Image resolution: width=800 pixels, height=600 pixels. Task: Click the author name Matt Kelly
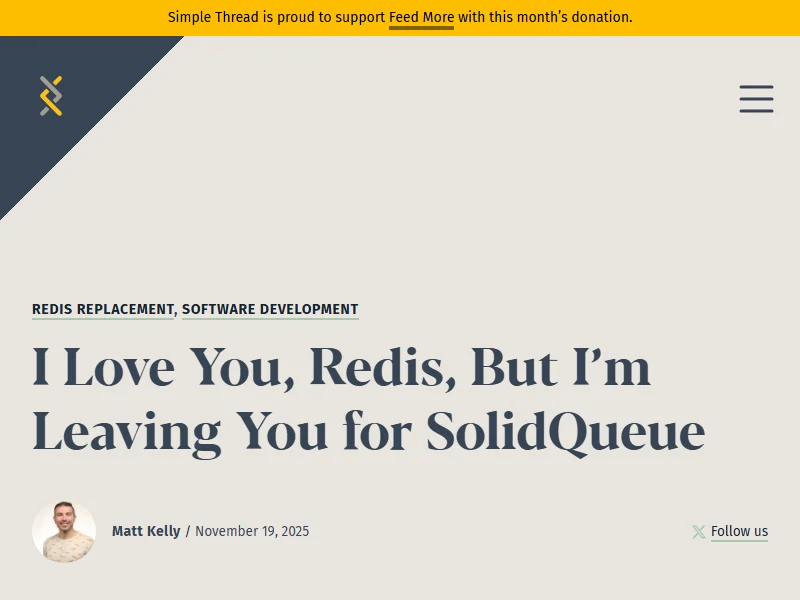[x=146, y=531]
